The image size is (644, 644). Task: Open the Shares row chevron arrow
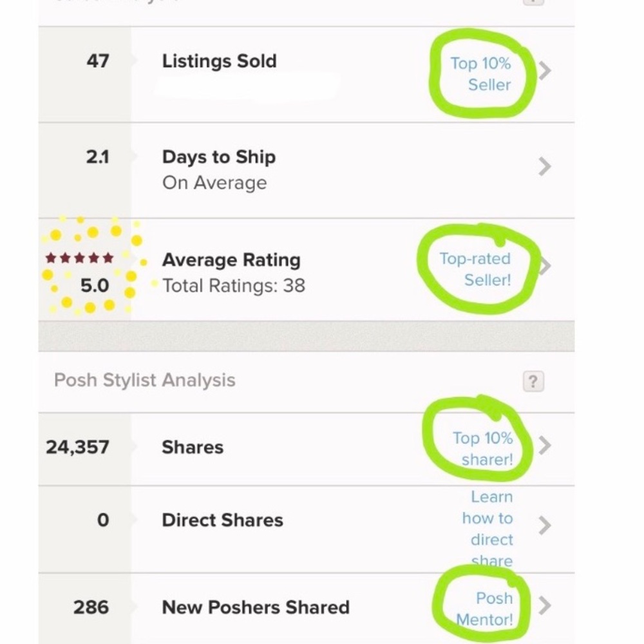click(x=545, y=445)
